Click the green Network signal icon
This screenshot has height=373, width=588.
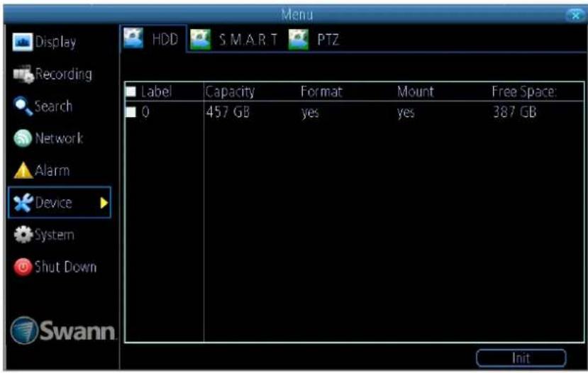coord(23,138)
